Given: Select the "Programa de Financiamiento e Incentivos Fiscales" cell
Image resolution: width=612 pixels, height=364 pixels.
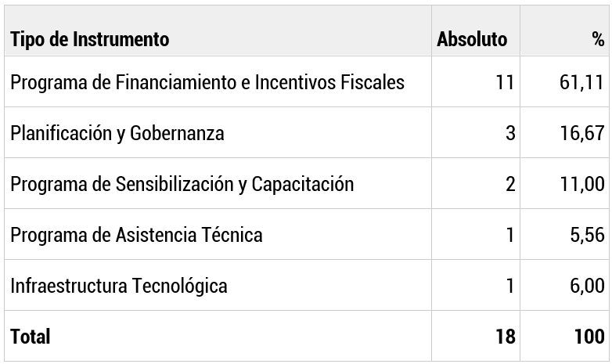Looking at the screenshot, I should (x=207, y=81).
